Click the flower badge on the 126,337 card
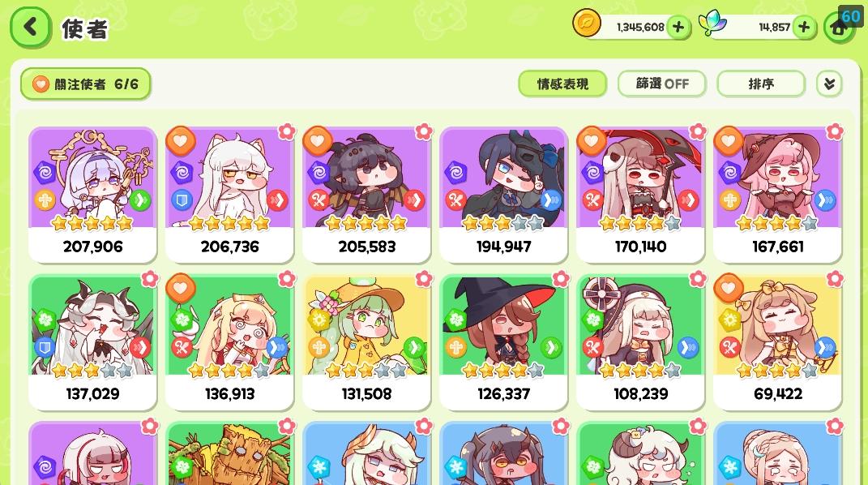The height and width of the screenshot is (485, 868). 561,279
